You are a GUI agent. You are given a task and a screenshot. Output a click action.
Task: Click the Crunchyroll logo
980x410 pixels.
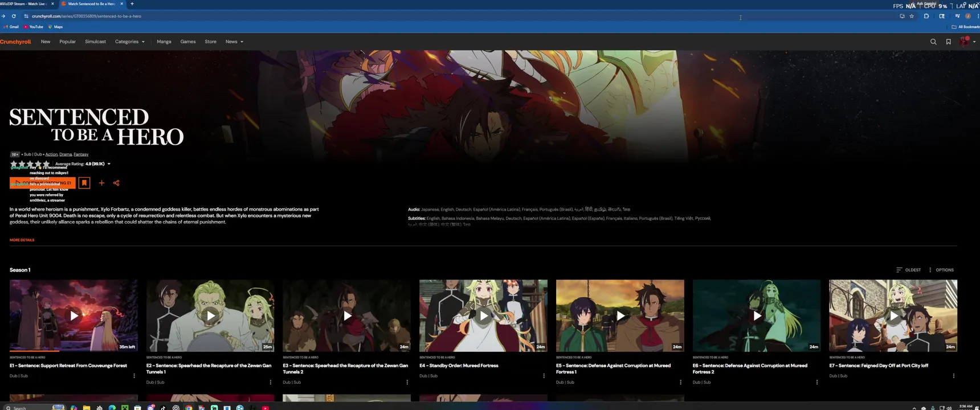[x=15, y=42]
